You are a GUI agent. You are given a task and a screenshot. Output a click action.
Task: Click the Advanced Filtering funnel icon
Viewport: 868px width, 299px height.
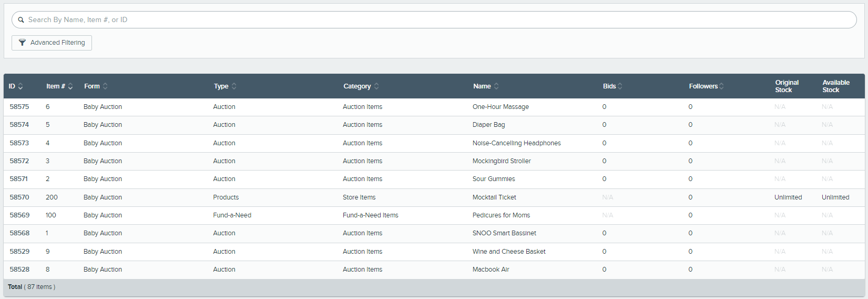click(x=22, y=43)
